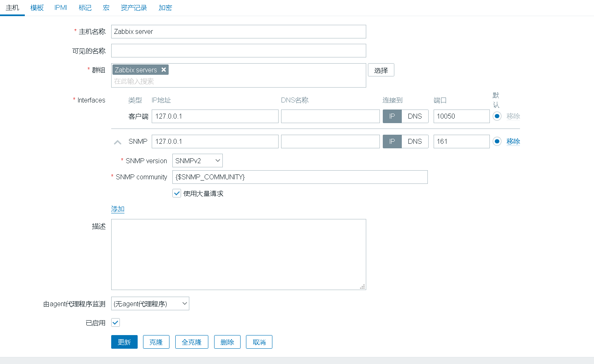This screenshot has width=594, height=364.
Task: Click the 克隆 button
Action: coord(156,342)
